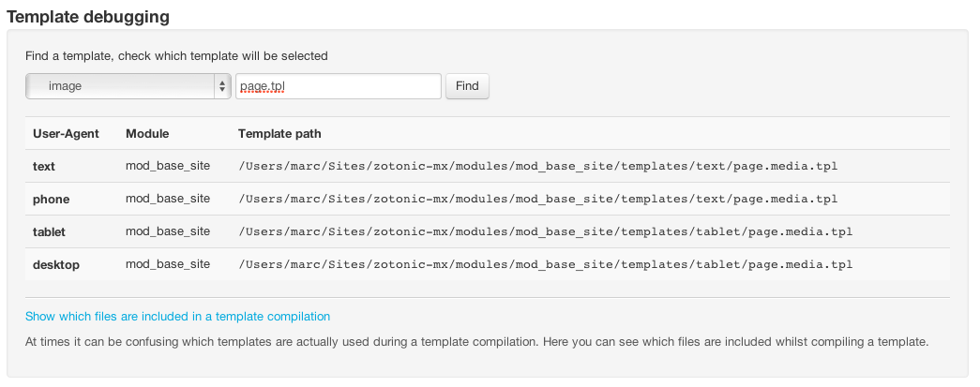This screenshot has width=980, height=387.
Task: Select the desktop user-agent row
Action: 56,264
